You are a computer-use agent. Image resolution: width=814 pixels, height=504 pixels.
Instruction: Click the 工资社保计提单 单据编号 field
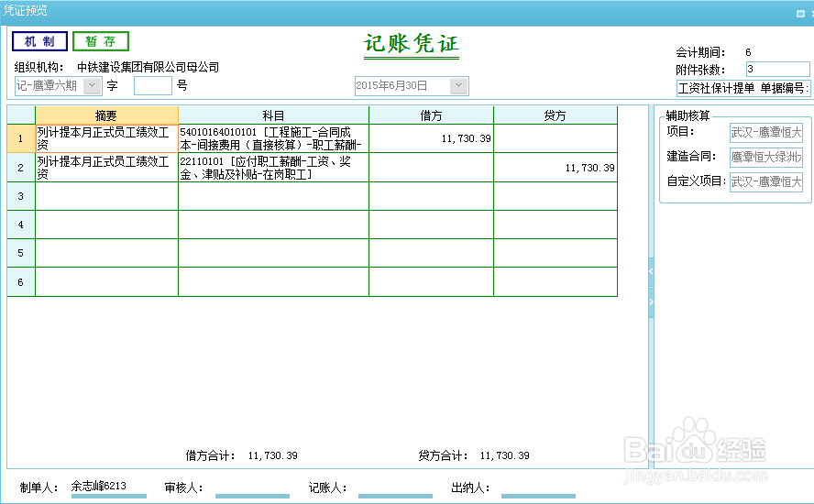coord(743,88)
